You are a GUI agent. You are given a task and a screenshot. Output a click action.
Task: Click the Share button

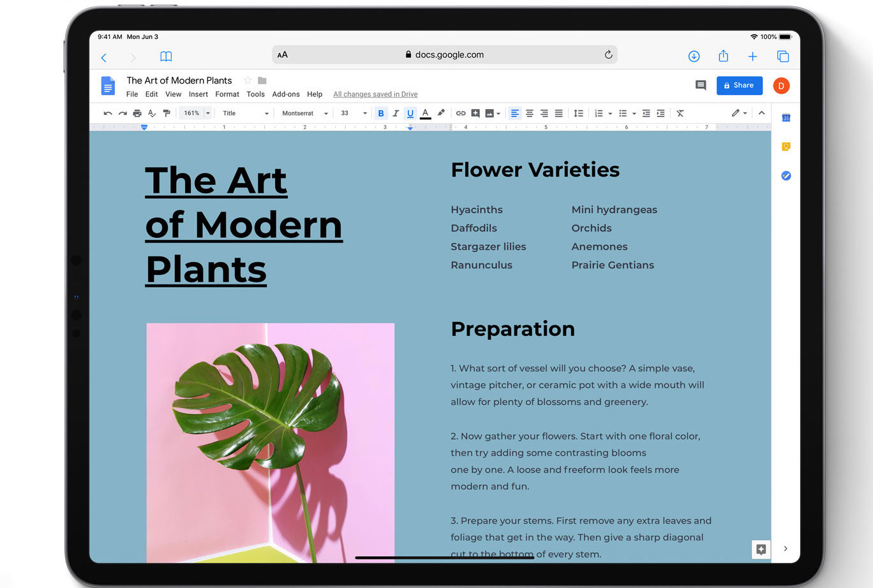[x=739, y=85]
